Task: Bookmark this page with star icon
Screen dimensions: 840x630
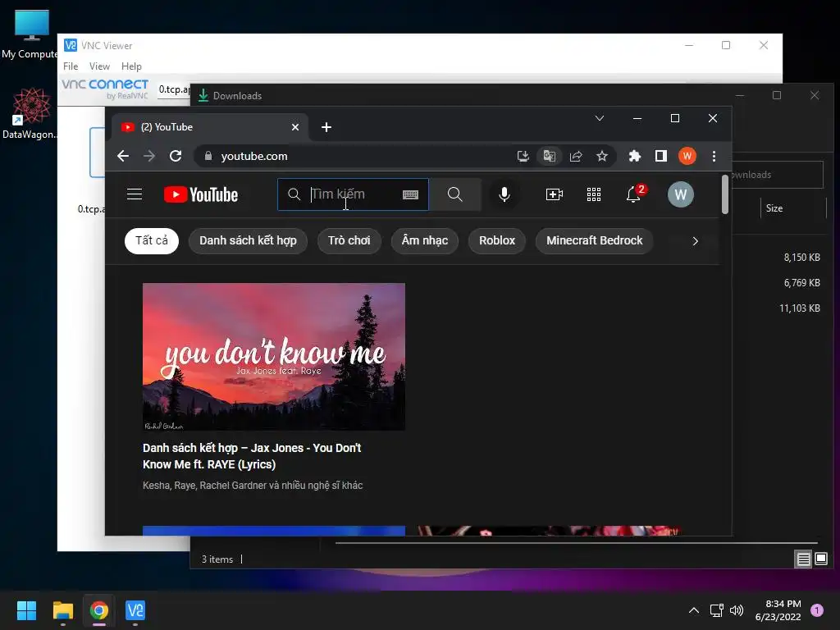Action: point(602,156)
